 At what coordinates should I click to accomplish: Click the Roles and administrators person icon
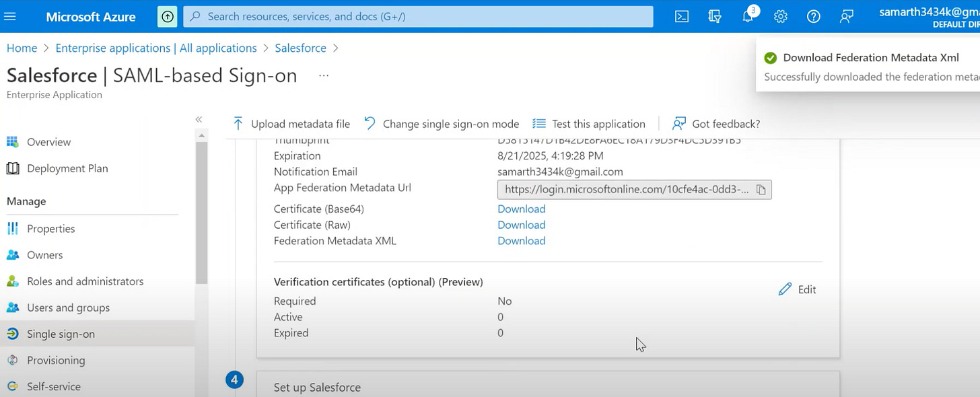[x=12, y=281]
